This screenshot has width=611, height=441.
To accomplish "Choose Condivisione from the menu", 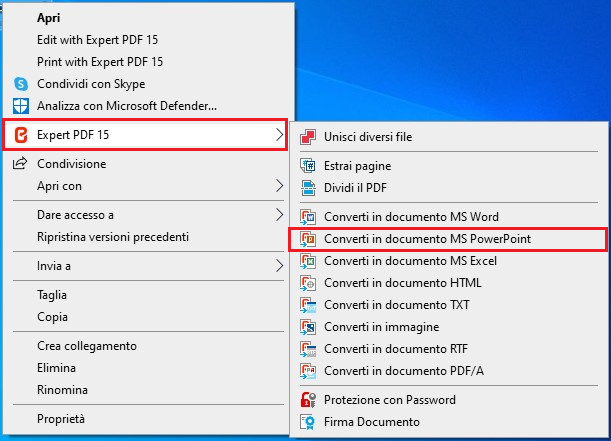I will pyautogui.click(x=148, y=164).
